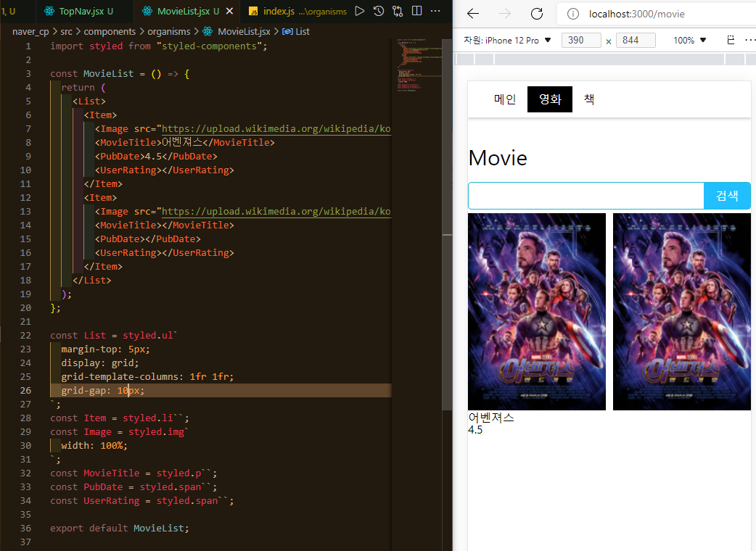Click the editor vertical scrollbar
756x551 pixels.
(447, 225)
